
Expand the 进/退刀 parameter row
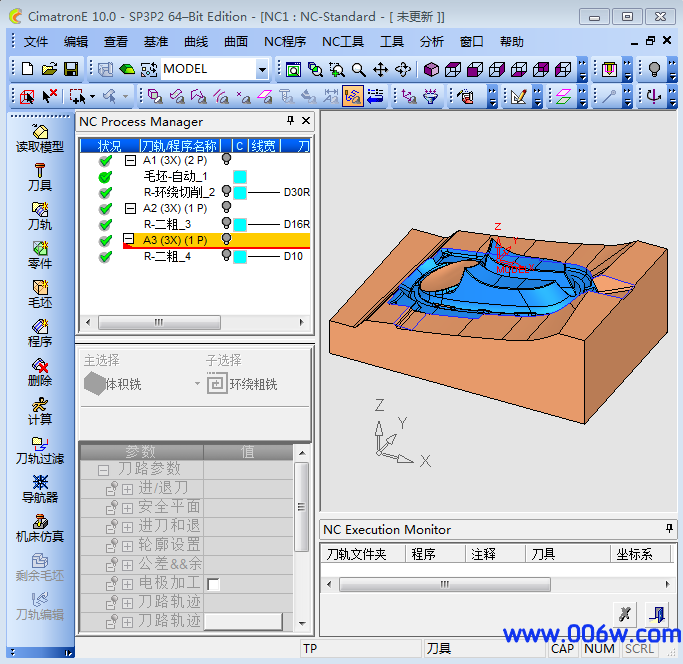coord(127,489)
